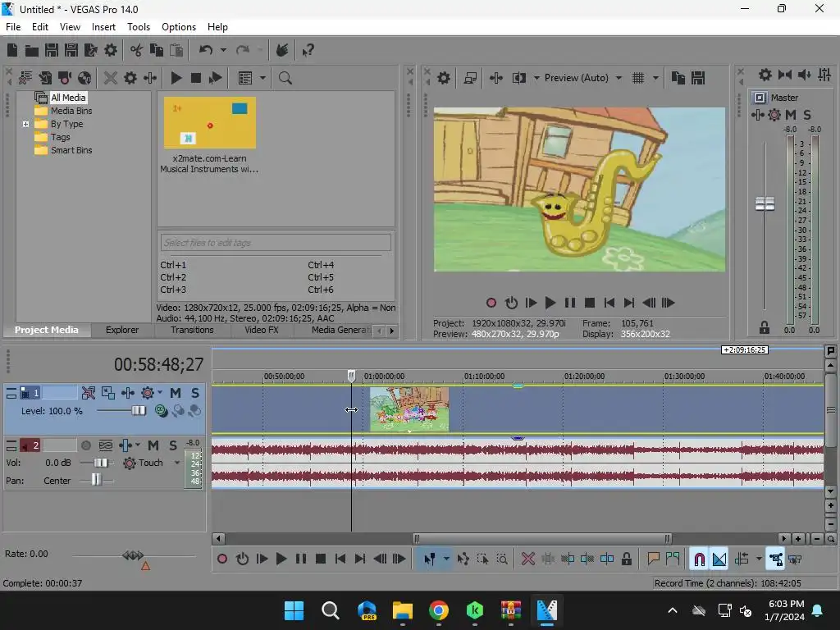Switch to the Explorer tab
The height and width of the screenshot is (630, 840).
(121, 330)
